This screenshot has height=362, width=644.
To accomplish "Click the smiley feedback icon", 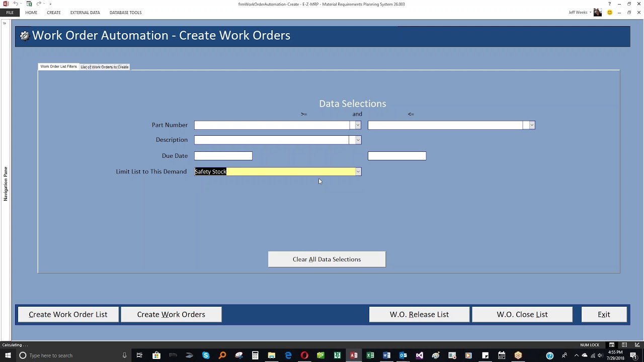I will pos(609,13).
